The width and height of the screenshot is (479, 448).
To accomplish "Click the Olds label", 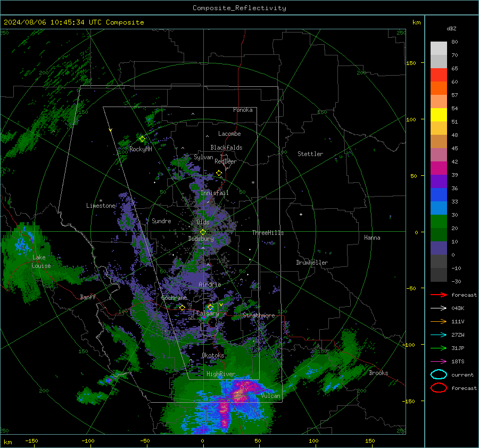I will [x=203, y=222].
